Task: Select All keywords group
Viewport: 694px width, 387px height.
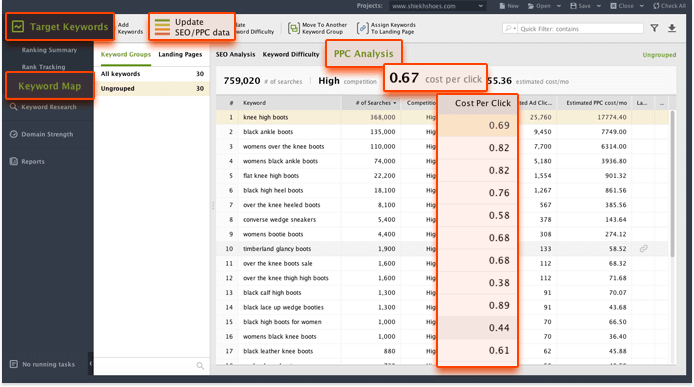Action: pos(152,74)
